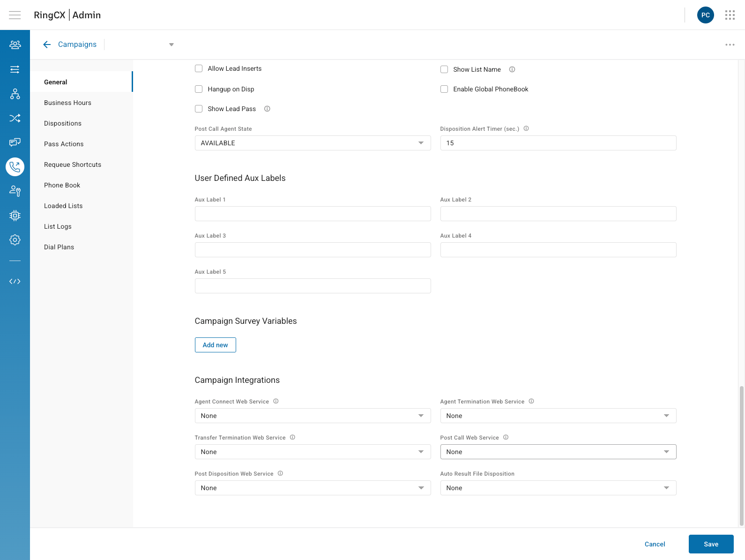This screenshot has width=745, height=560.
Task: Click the Save button
Action: pyautogui.click(x=711, y=544)
